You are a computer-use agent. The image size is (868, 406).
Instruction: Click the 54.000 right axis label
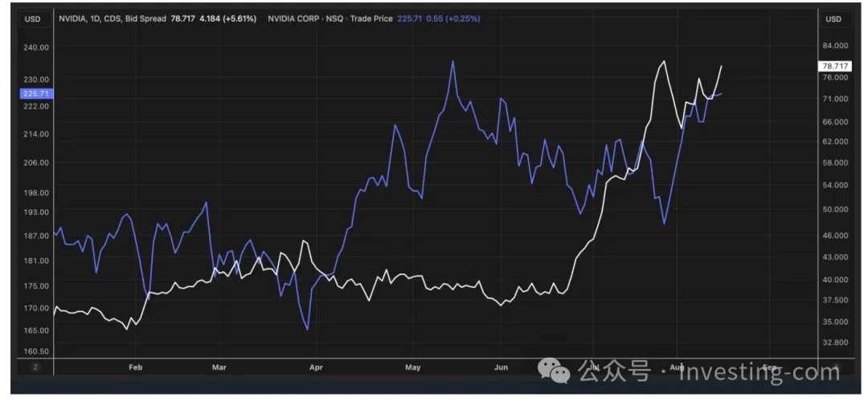(836, 185)
